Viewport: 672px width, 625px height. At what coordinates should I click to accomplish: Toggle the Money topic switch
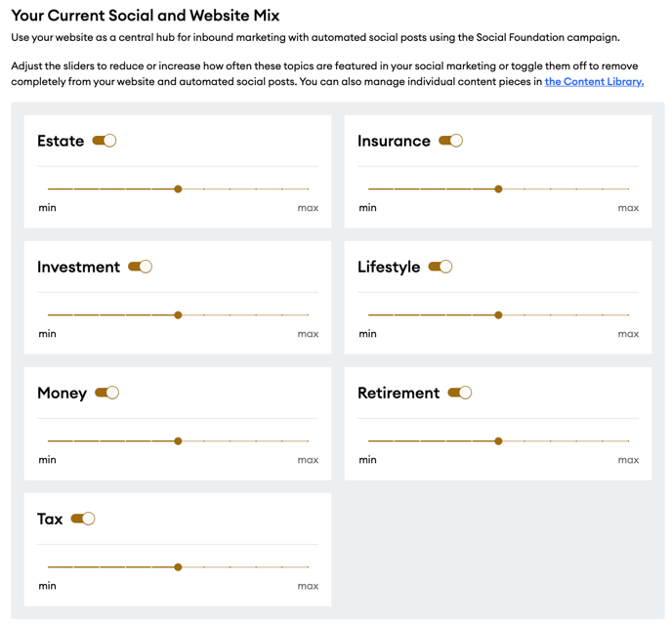click(x=106, y=393)
